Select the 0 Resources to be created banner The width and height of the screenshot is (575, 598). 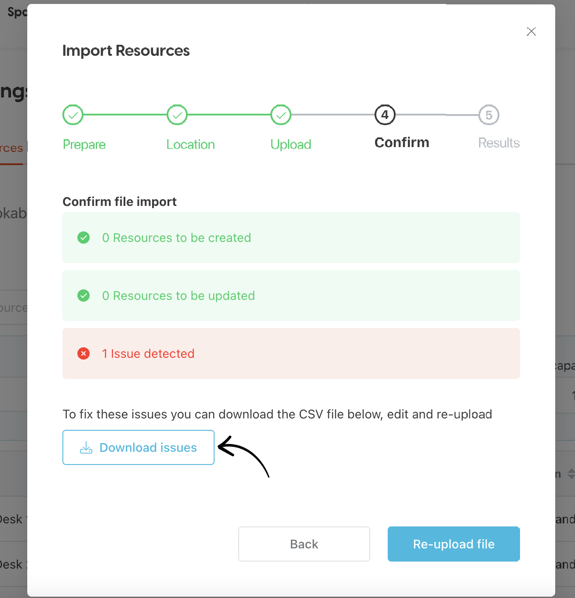pos(291,238)
